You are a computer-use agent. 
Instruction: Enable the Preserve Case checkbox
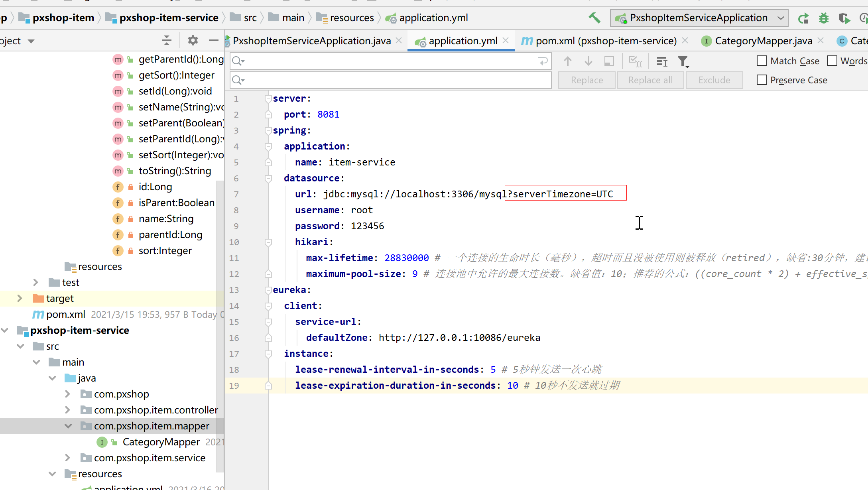(762, 80)
